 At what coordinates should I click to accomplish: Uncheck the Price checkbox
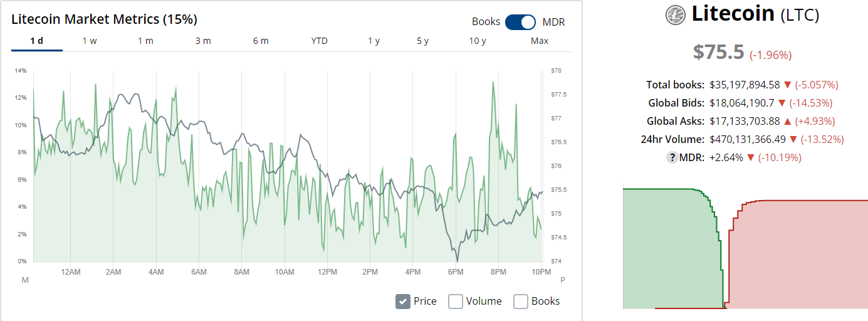pos(403,301)
